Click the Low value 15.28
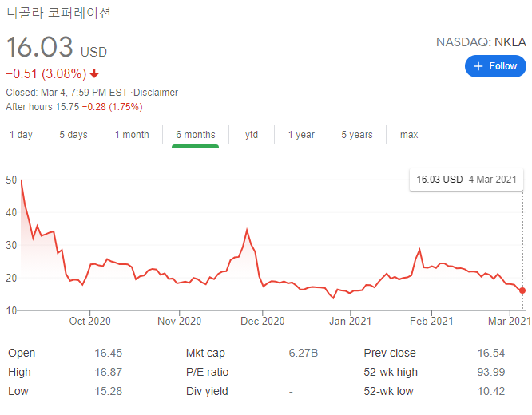Viewport: 532px width, 415px height. 108,391
